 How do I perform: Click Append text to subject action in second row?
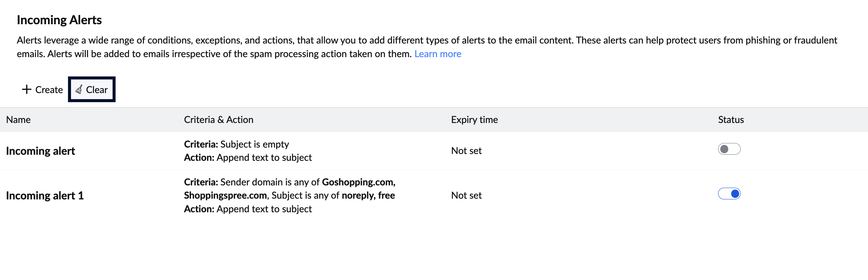point(264,209)
